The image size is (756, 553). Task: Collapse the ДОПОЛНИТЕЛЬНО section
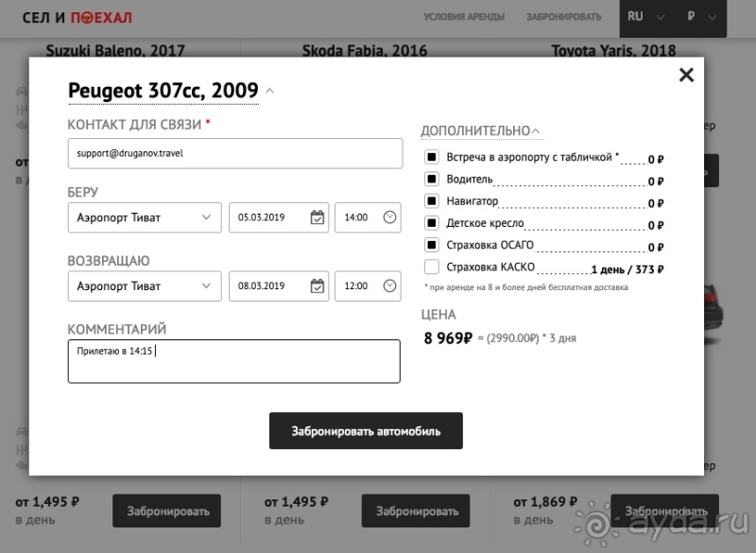(x=481, y=130)
